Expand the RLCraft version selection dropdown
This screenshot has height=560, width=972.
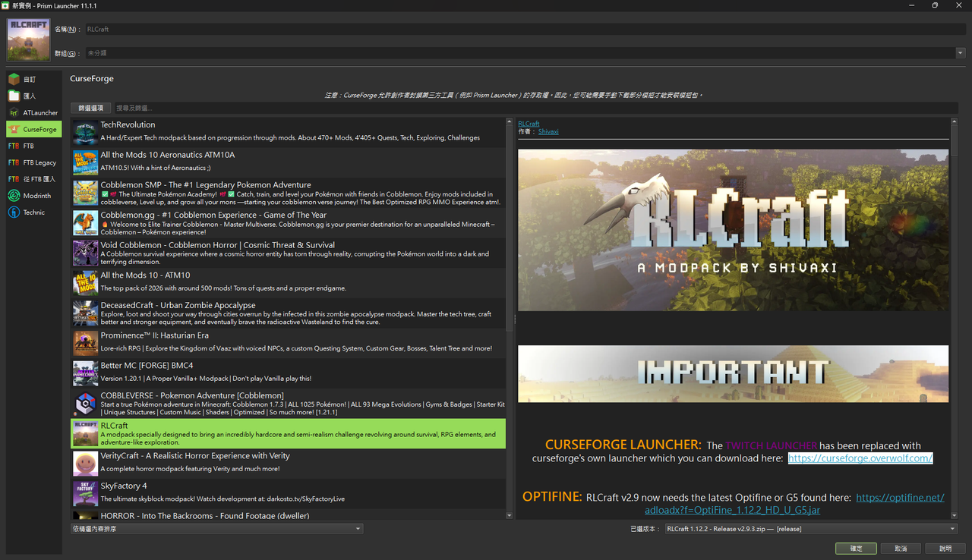pos(811,529)
